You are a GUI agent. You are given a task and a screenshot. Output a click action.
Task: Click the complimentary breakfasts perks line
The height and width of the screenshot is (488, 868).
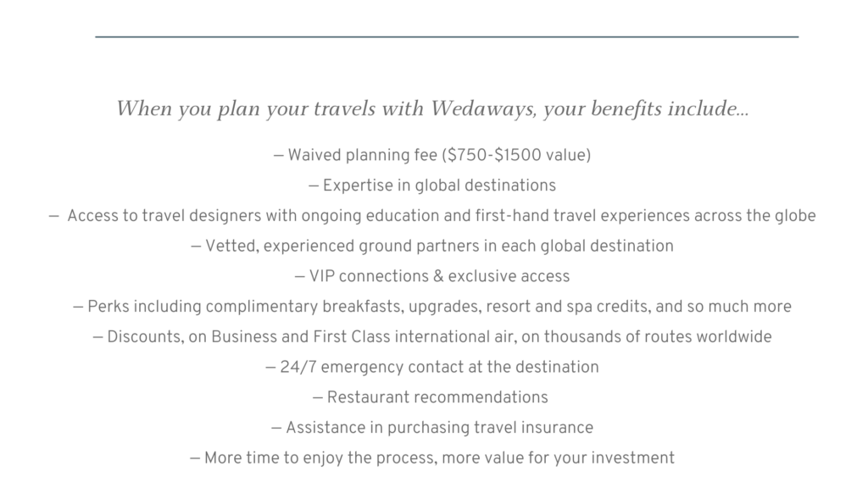[x=432, y=307]
